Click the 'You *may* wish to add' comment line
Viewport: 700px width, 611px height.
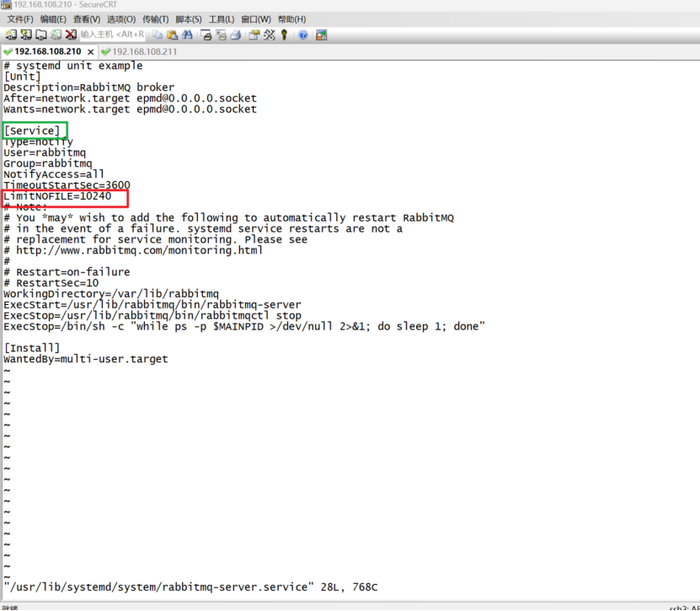(228, 218)
